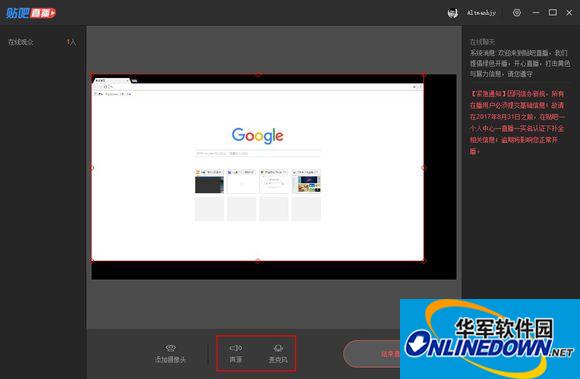Image resolution: width=580 pixels, height=379 pixels.
Task: Click the grey 系统消息 welcome message
Action: click(x=520, y=63)
